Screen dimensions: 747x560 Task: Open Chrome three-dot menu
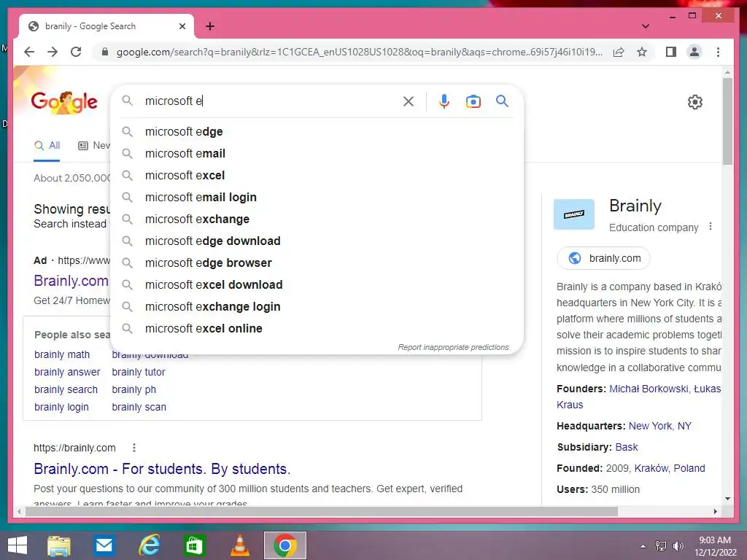(718, 52)
